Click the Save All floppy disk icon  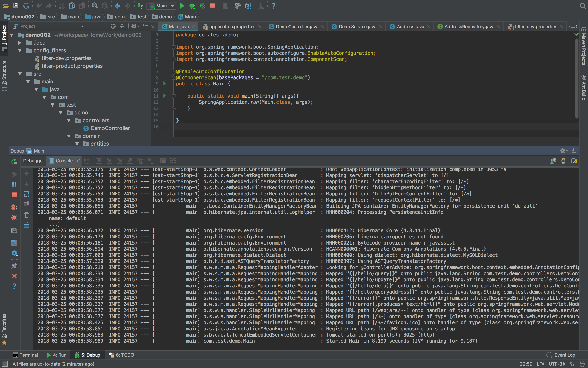click(x=16, y=6)
